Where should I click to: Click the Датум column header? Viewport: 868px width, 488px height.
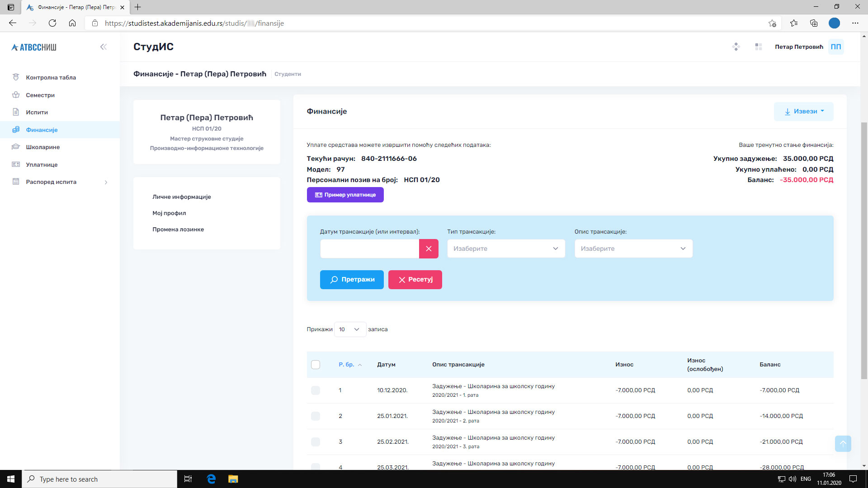[x=386, y=365]
